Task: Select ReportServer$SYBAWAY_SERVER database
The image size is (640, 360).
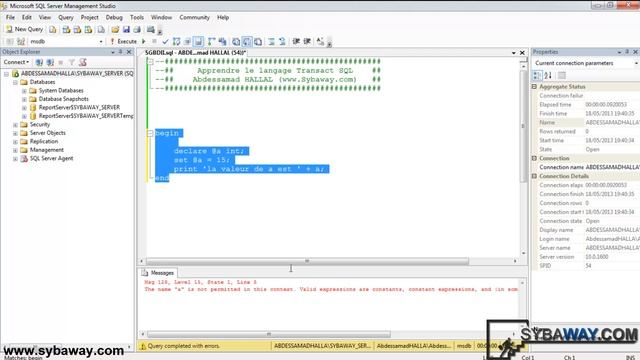Action: click(79, 107)
